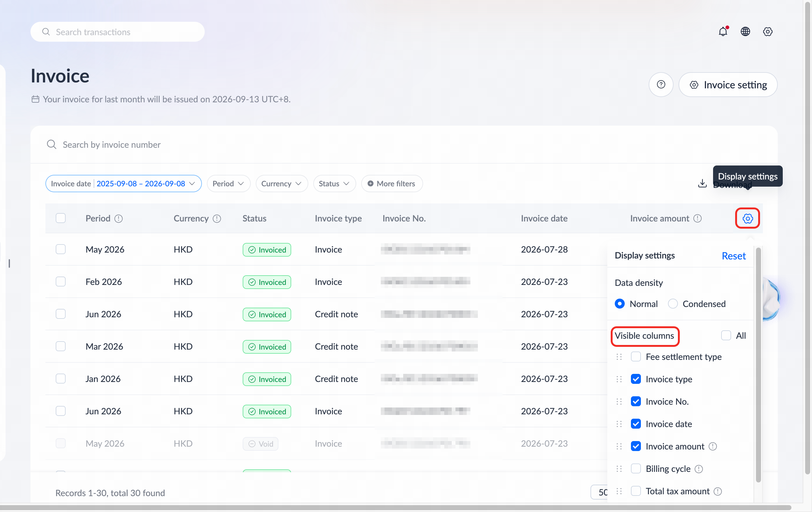Grab drag handle for Fee settlement type
Image resolution: width=812 pixels, height=512 pixels.
coord(619,357)
